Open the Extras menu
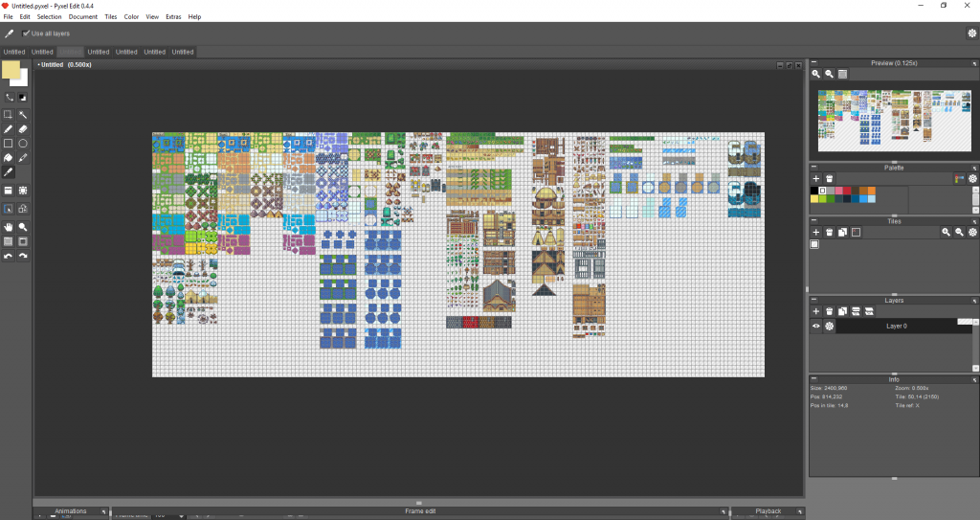 click(x=173, y=17)
